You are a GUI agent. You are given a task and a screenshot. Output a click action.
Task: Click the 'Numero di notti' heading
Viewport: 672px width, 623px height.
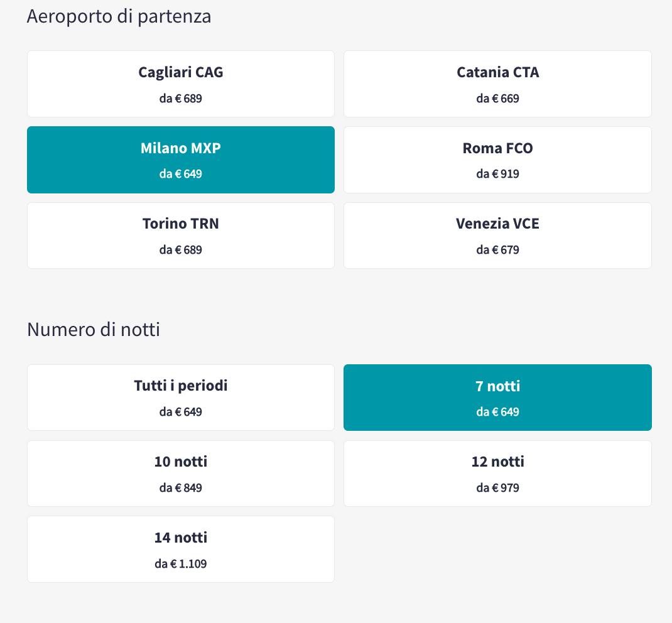(x=94, y=329)
